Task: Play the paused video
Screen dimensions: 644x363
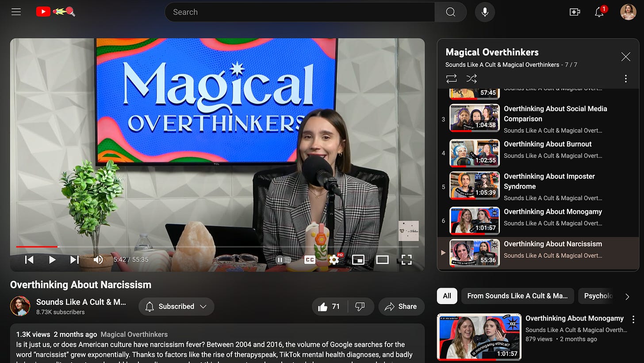Action: pyautogui.click(x=52, y=259)
